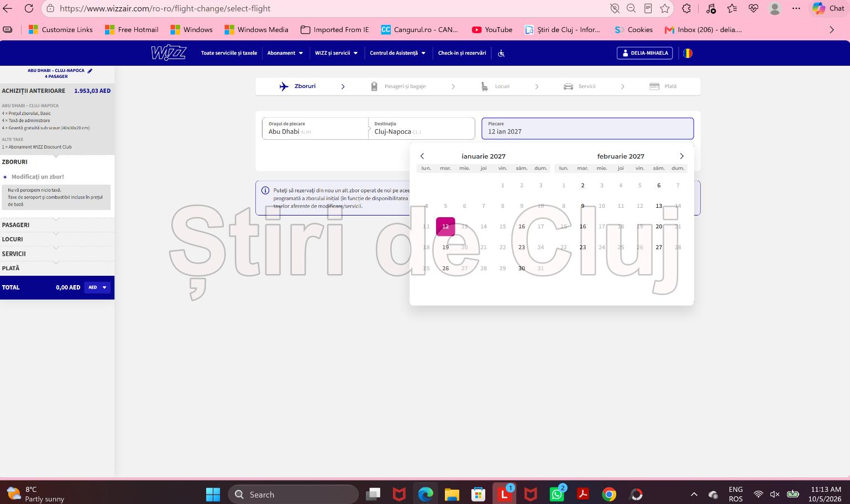Click the Wizz Air logo

tap(169, 53)
